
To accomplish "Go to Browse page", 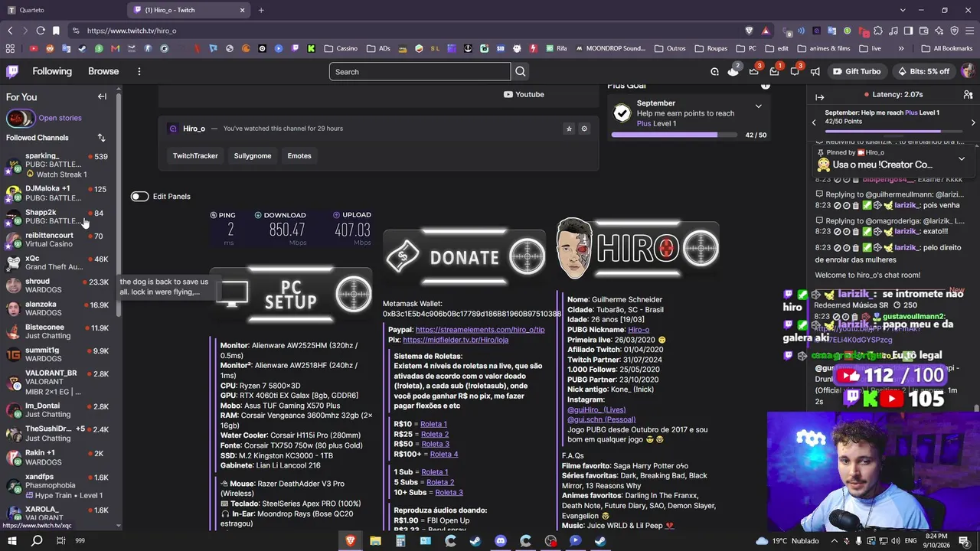I will (x=103, y=71).
